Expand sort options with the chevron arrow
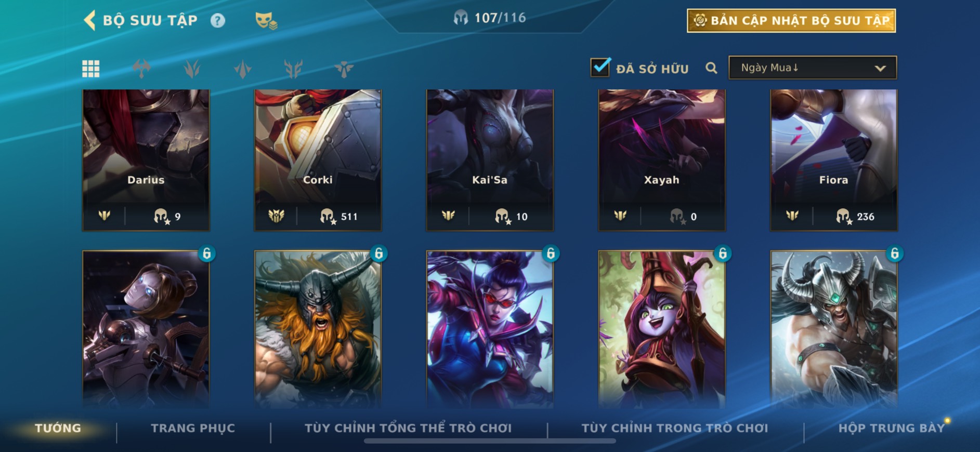Viewport: 980px width, 452px height. coord(880,68)
